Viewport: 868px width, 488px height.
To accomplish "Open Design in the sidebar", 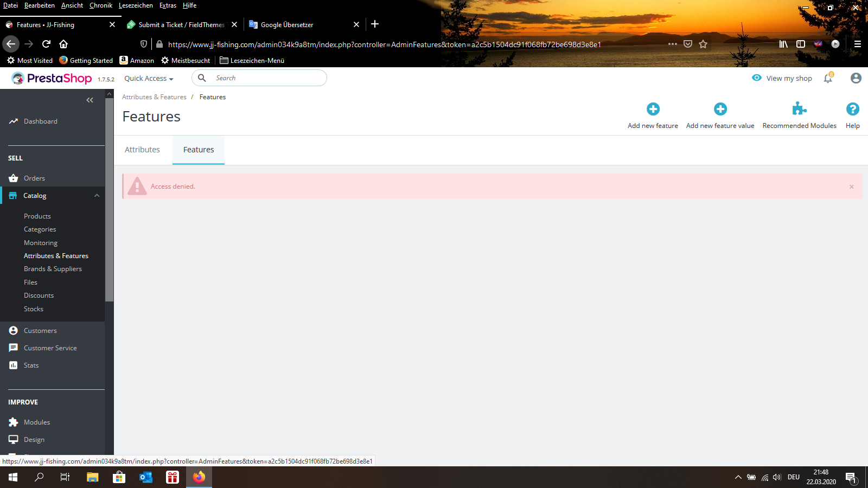I will pos(34,440).
